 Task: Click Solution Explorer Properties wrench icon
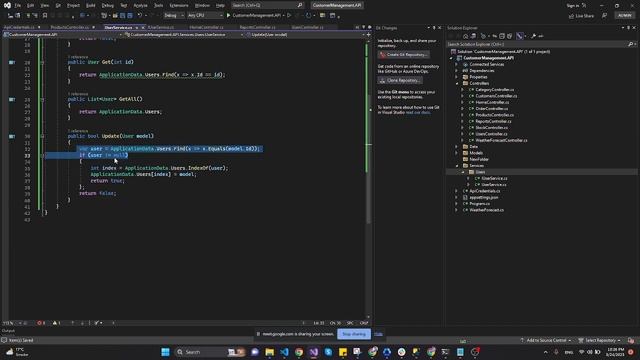coord(533,36)
